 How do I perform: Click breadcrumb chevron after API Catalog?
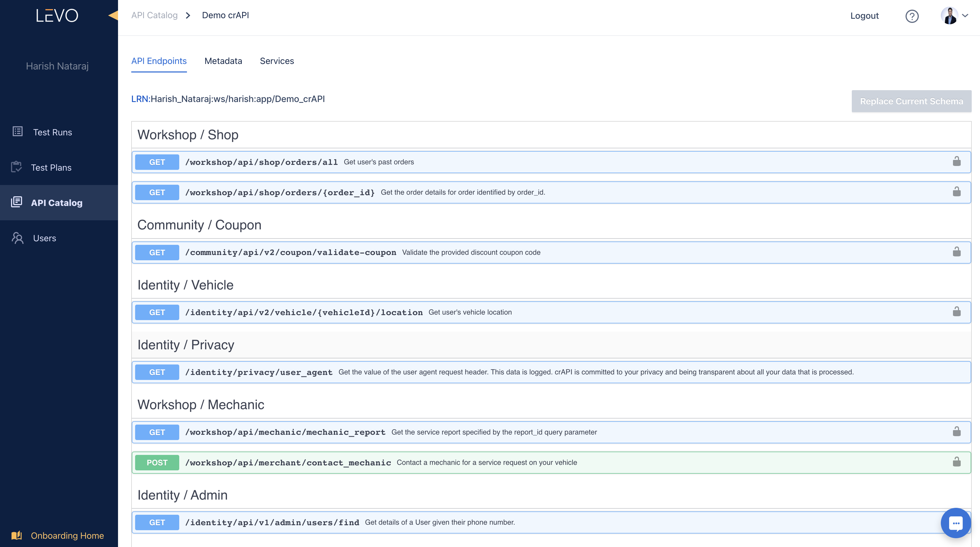(x=188, y=16)
